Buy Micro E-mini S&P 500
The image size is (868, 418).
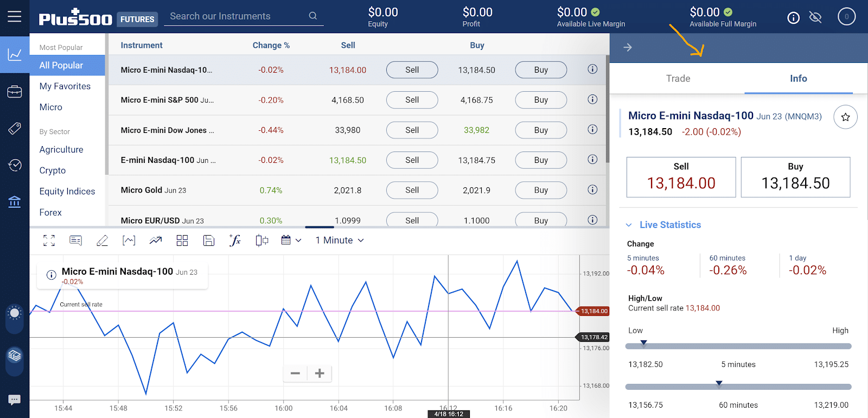pyautogui.click(x=541, y=100)
